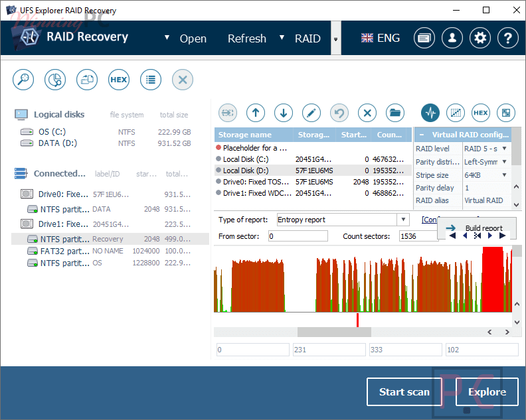The image size is (526, 420).
Task: Click the [Con... link next to report type
Action: point(430,220)
